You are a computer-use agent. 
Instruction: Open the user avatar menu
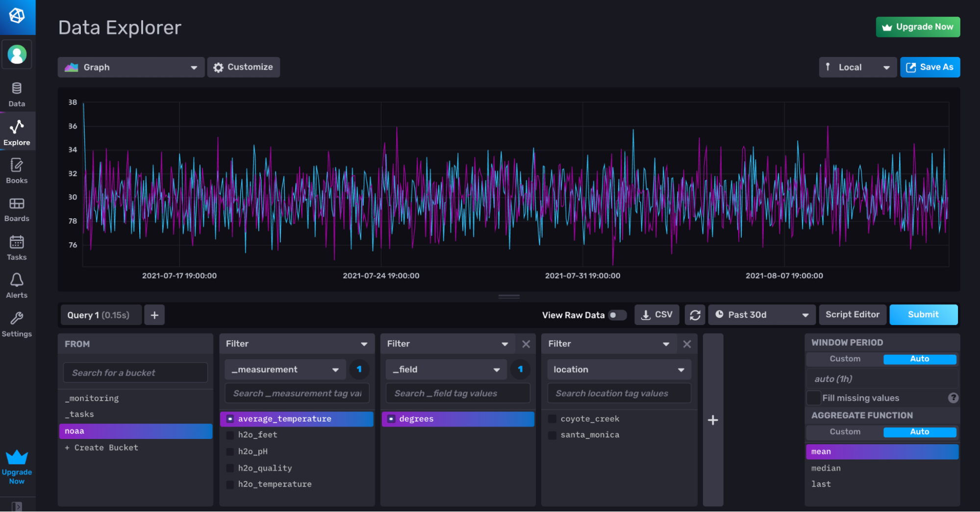pyautogui.click(x=17, y=54)
